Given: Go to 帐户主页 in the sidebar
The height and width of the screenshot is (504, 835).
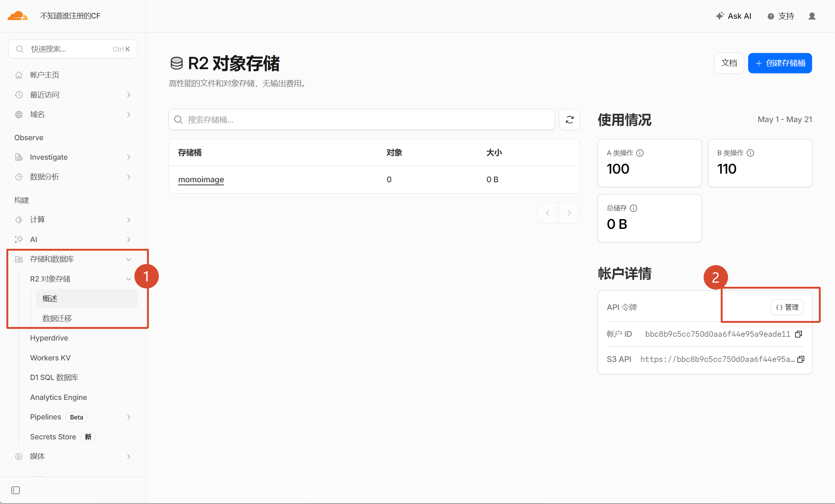Looking at the screenshot, I should (x=44, y=75).
